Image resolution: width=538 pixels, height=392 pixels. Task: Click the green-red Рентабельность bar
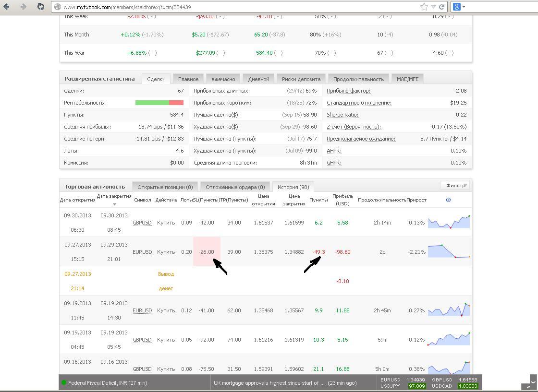pyautogui.click(x=159, y=103)
